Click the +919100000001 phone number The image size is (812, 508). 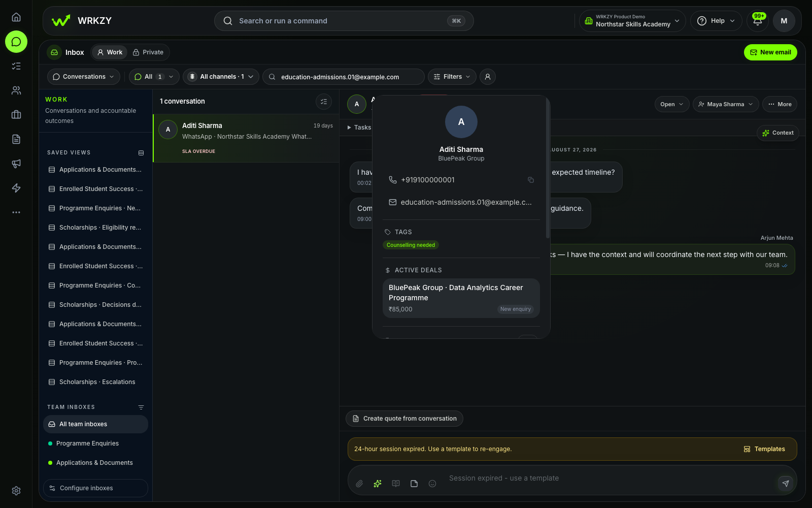point(428,180)
